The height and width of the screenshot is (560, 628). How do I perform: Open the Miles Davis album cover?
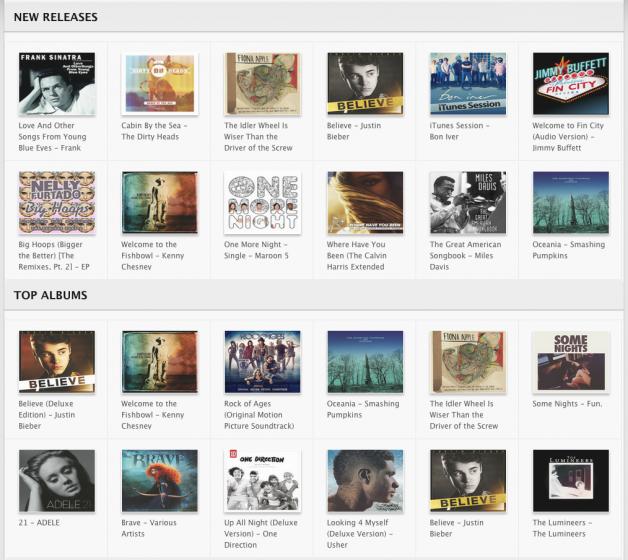coord(468,203)
